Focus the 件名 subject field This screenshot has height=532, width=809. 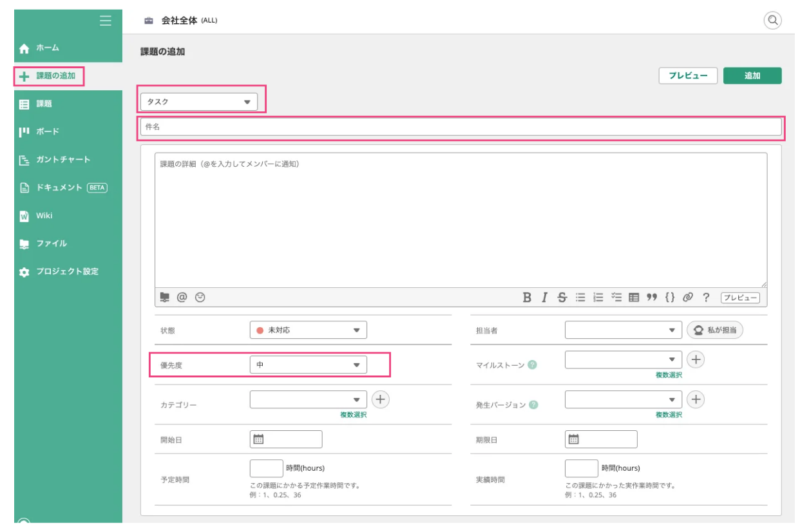(x=461, y=127)
